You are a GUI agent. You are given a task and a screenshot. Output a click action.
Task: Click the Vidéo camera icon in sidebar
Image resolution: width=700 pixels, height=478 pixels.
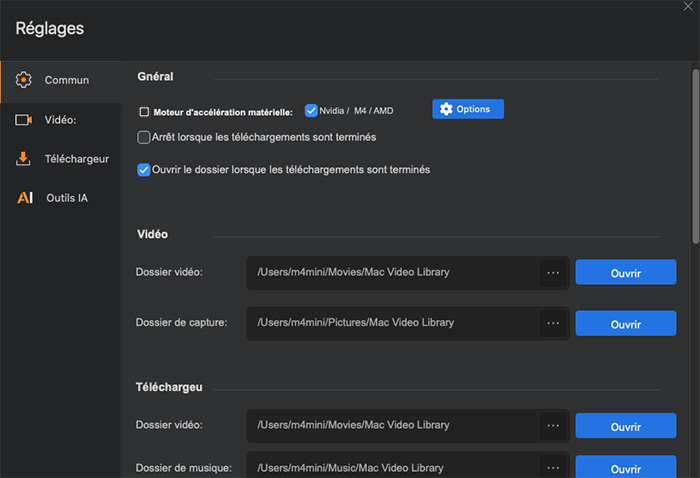pyautogui.click(x=24, y=120)
